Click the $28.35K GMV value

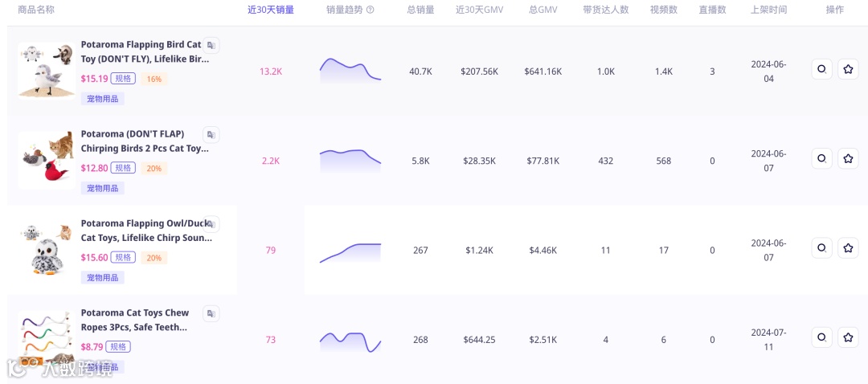coord(479,161)
